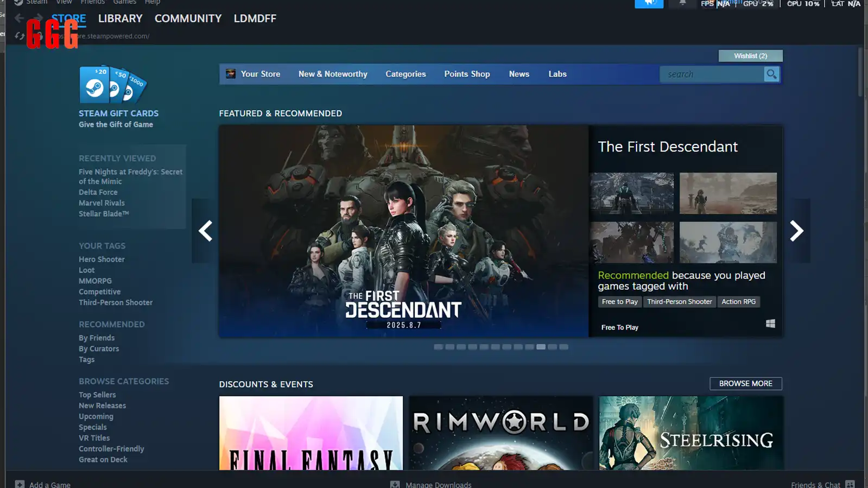Open Specials category

coord(93,428)
